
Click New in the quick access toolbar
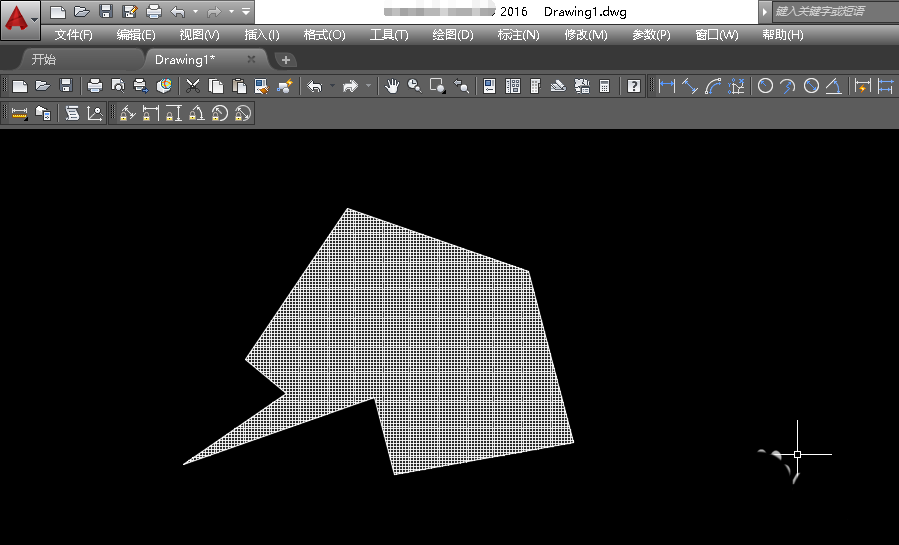coord(57,11)
